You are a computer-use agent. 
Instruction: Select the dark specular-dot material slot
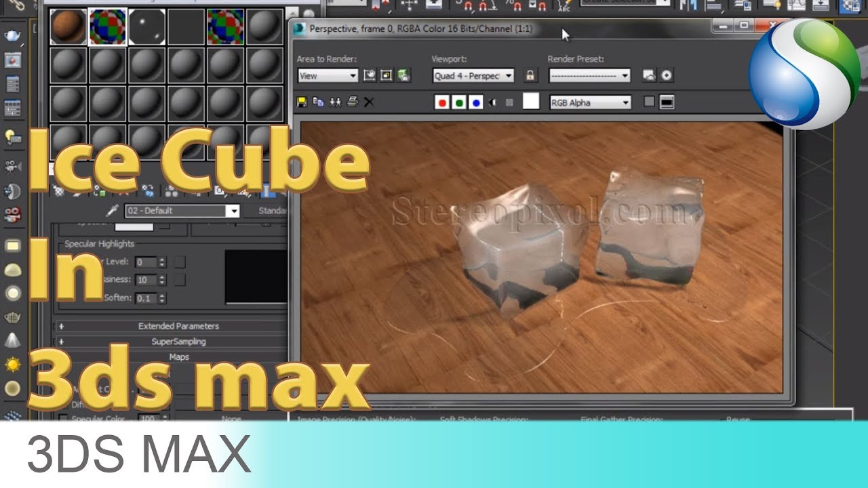(146, 26)
